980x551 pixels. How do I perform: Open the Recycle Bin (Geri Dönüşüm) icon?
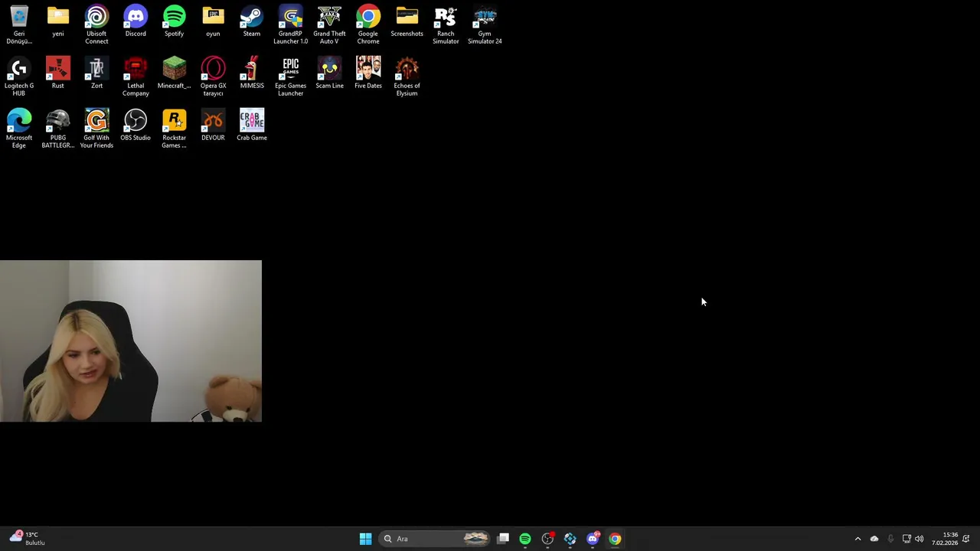coord(19,25)
